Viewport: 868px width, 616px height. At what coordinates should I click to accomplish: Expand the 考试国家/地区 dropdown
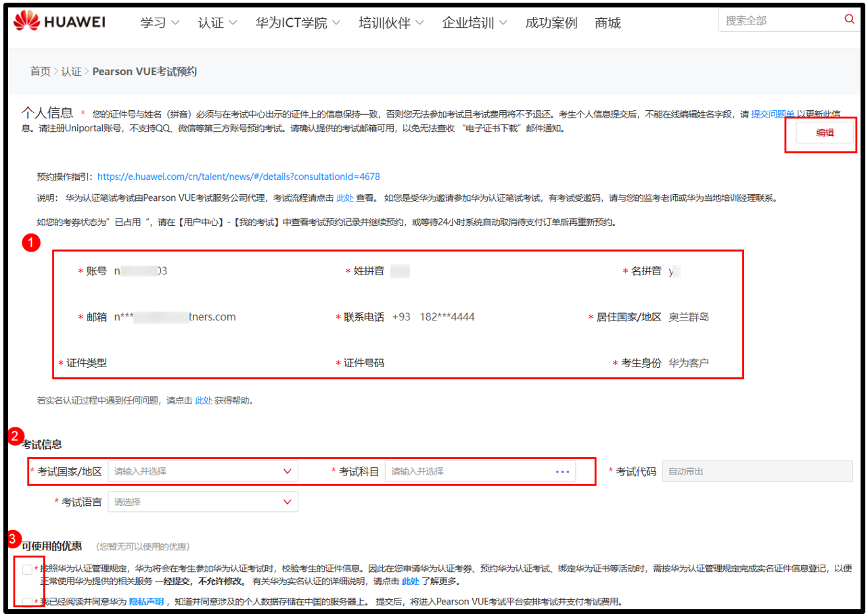pyautogui.click(x=203, y=471)
